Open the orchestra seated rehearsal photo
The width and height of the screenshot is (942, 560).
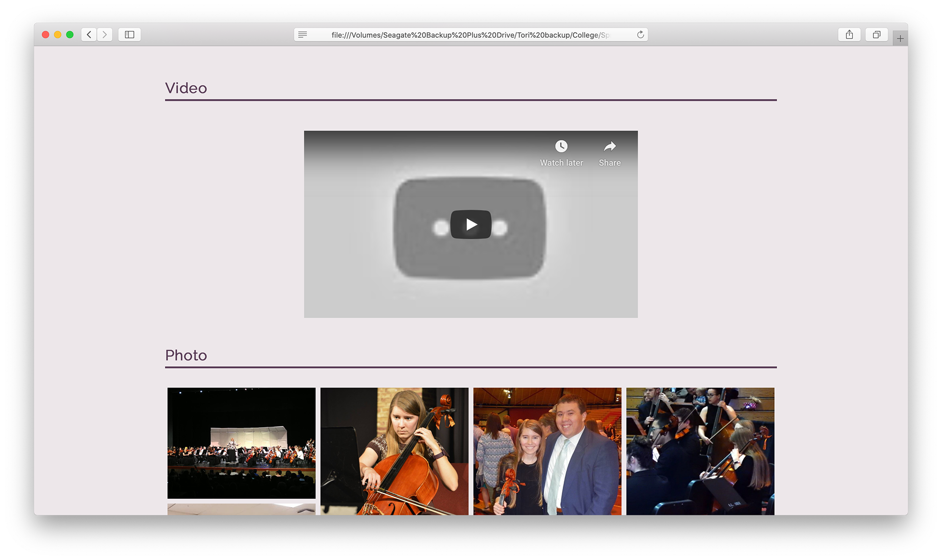click(x=700, y=451)
